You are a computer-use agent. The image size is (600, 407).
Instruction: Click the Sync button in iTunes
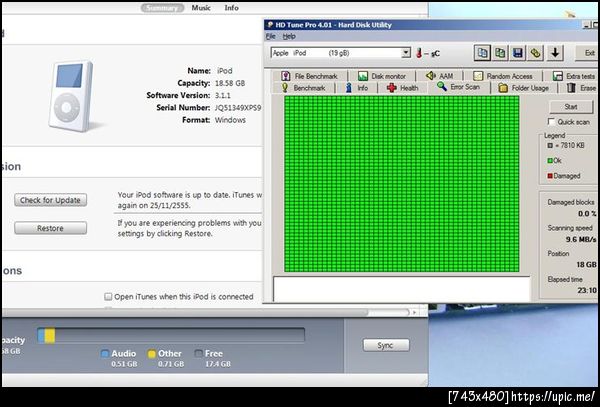(x=386, y=345)
